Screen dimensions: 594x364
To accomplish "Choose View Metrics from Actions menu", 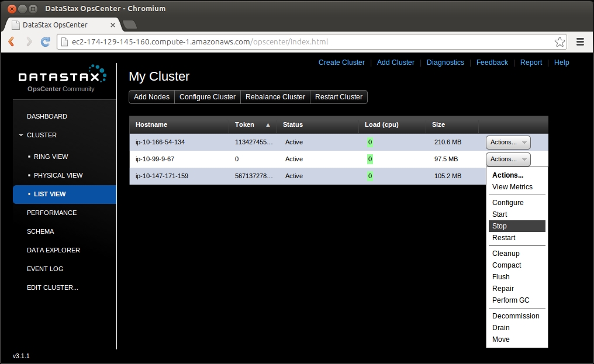I will click(517, 187).
